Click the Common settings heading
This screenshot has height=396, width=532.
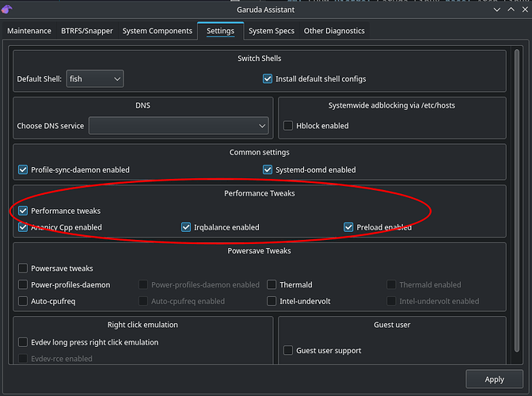click(260, 152)
